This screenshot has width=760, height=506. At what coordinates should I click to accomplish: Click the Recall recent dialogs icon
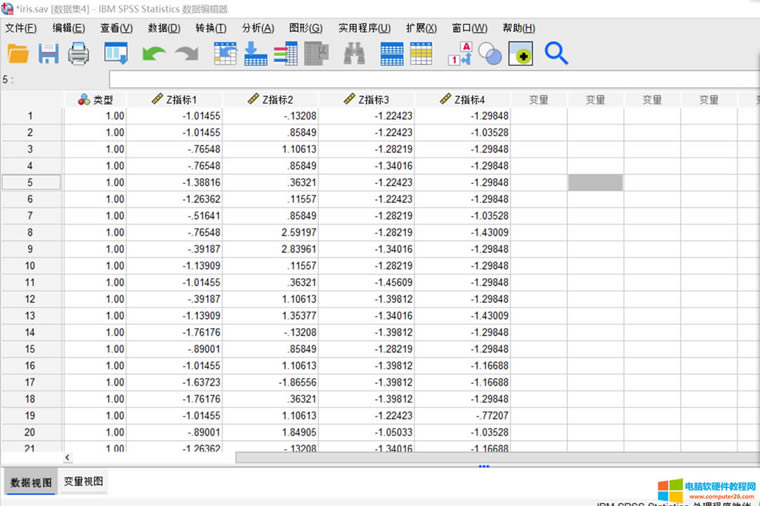tap(116, 54)
